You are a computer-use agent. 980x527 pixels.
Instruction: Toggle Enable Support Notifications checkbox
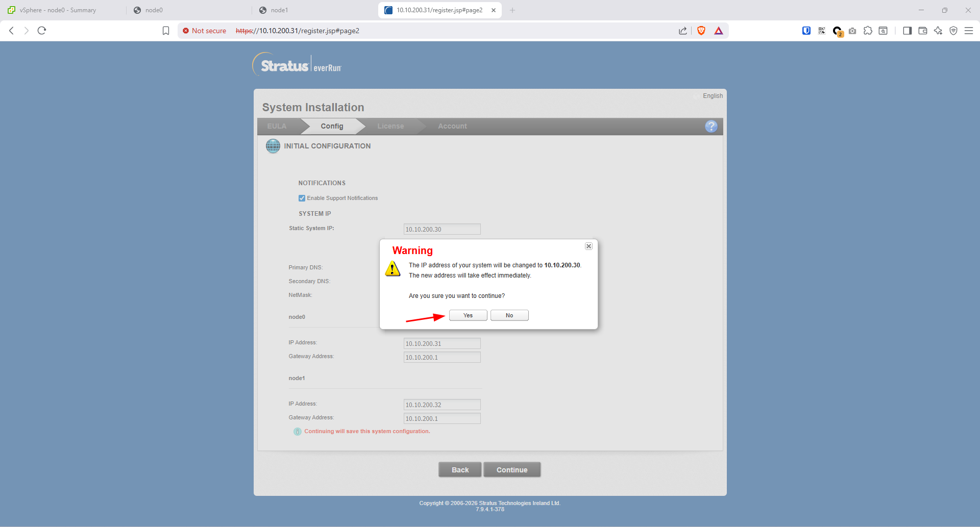(302, 198)
